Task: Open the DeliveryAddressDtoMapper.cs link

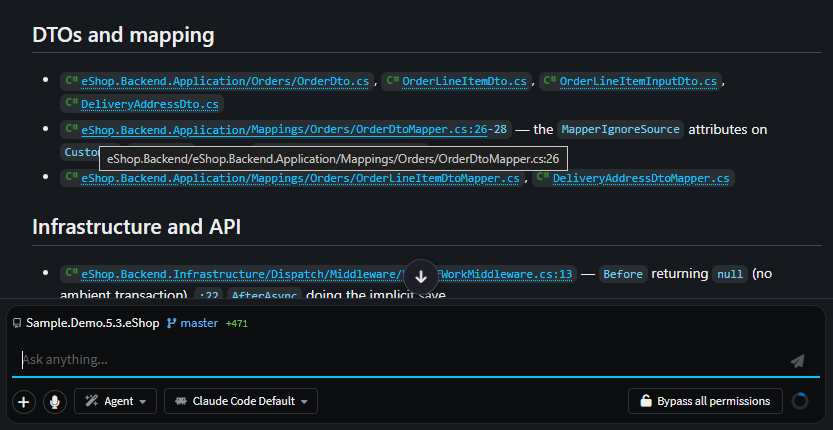Action: (641, 178)
